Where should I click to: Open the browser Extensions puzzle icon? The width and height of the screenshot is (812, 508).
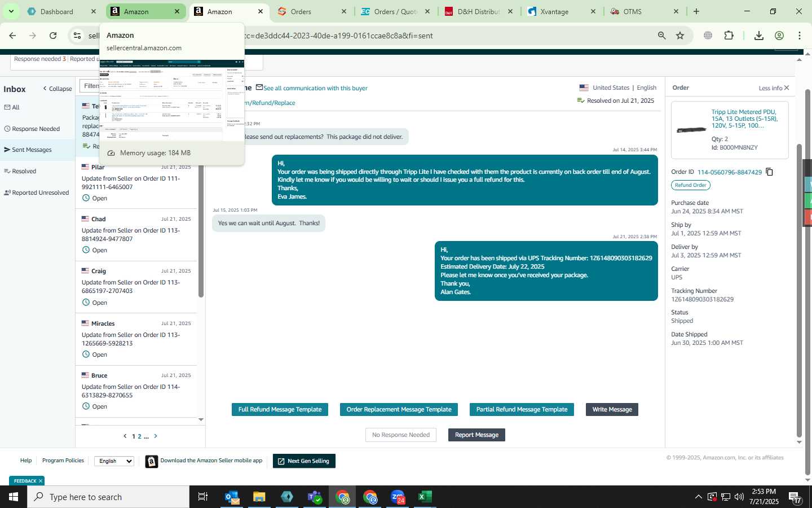point(729,36)
